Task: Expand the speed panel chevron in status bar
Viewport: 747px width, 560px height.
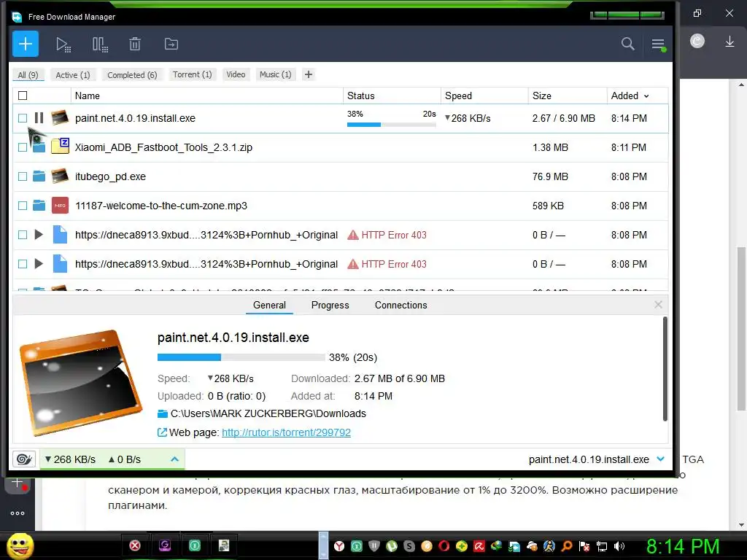Action: pos(175,459)
